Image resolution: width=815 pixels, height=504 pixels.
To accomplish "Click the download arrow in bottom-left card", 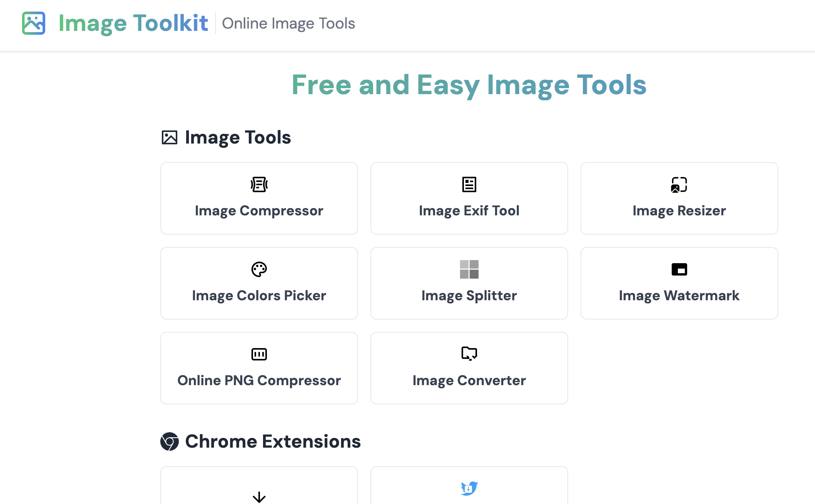I will pyautogui.click(x=259, y=497).
